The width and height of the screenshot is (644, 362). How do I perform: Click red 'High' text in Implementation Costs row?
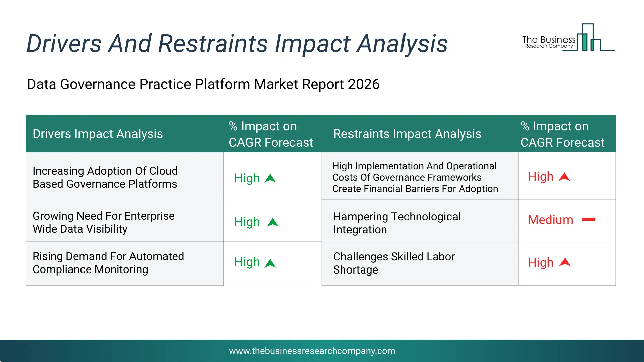(x=541, y=177)
